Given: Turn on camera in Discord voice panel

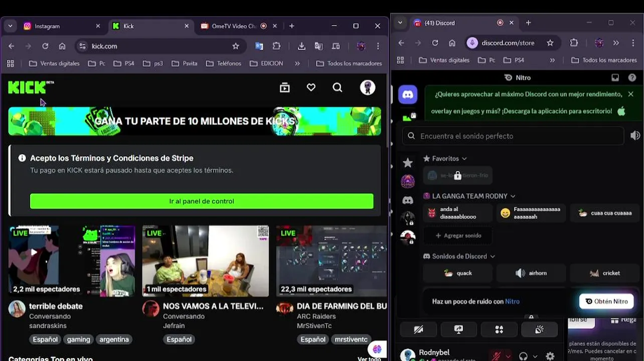Looking at the screenshot, I should point(419,329).
